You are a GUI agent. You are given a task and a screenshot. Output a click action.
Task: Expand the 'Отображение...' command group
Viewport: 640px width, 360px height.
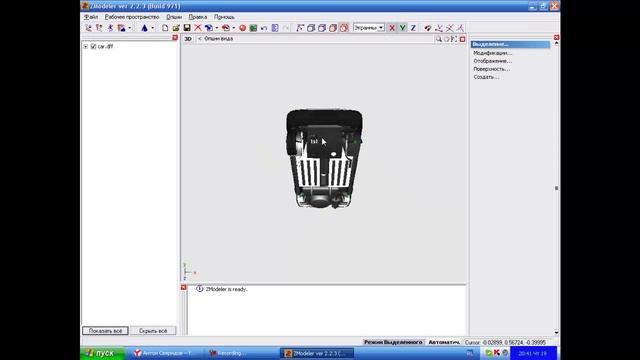coord(492,61)
